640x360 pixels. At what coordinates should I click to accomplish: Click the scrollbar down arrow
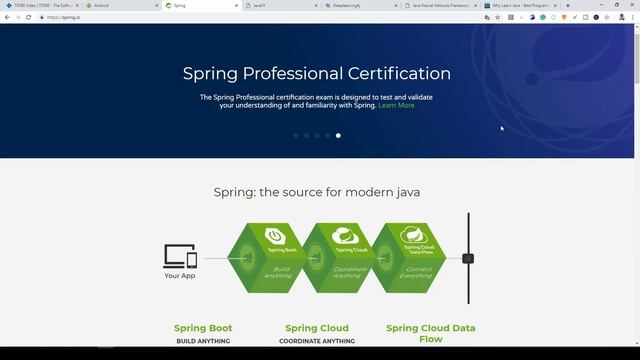tap(637, 344)
